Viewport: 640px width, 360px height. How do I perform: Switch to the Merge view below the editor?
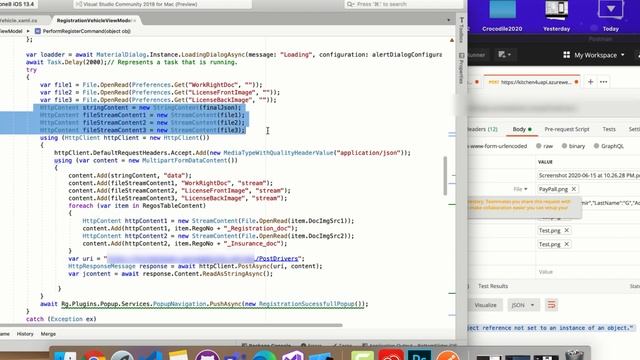pyautogui.click(x=48, y=334)
